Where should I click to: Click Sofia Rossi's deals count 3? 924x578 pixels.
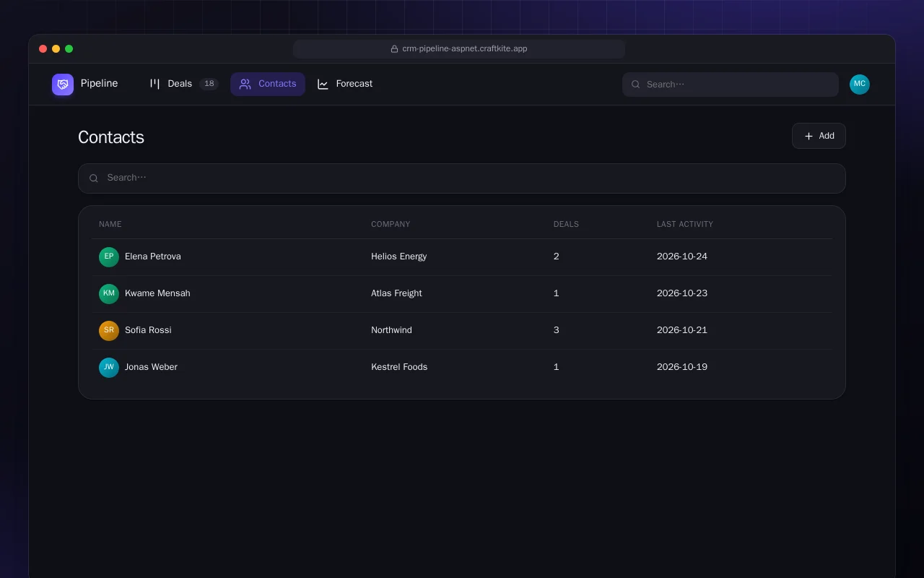(x=557, y=330)
